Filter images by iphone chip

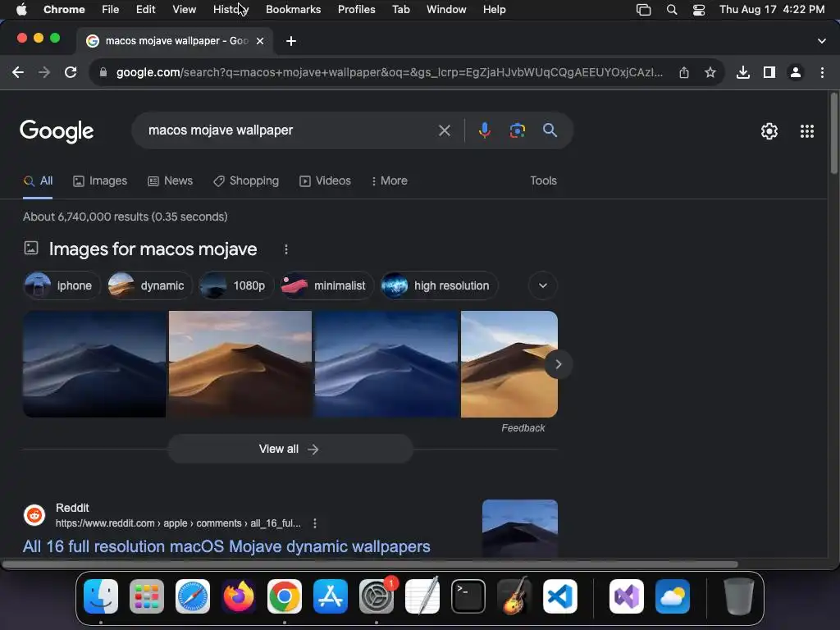62,285
